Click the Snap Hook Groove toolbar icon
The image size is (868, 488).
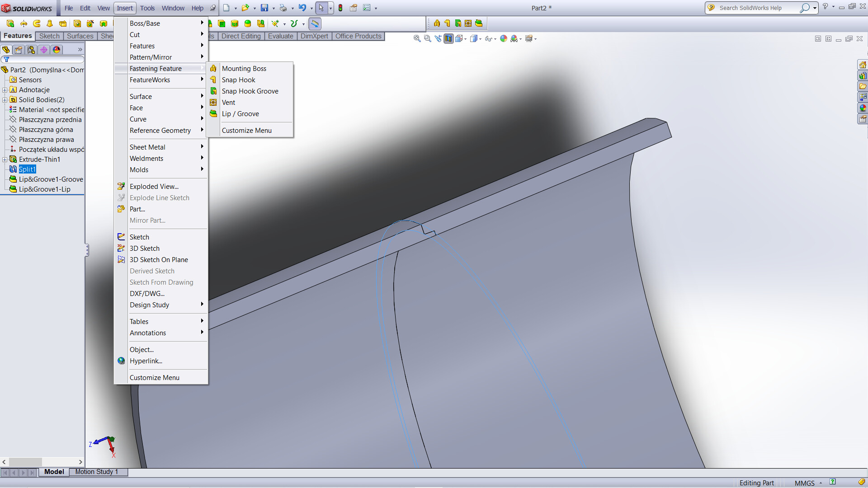point(458,23)
